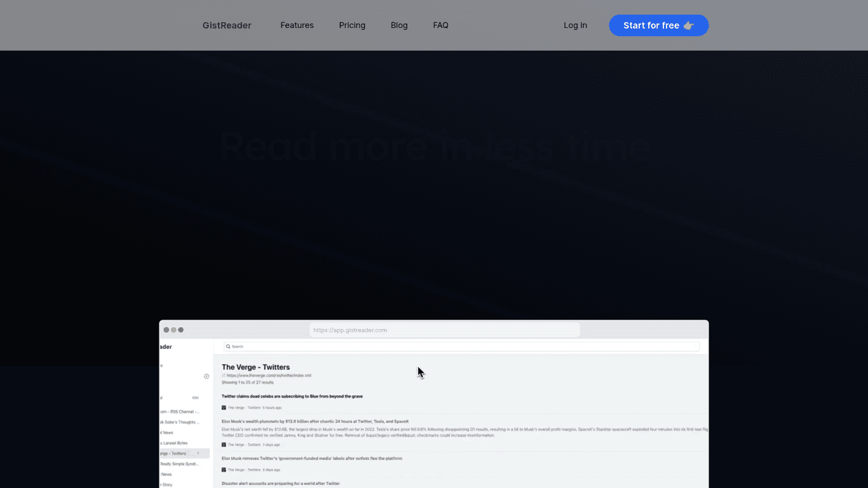Open the Blog link

click(399, 25)
